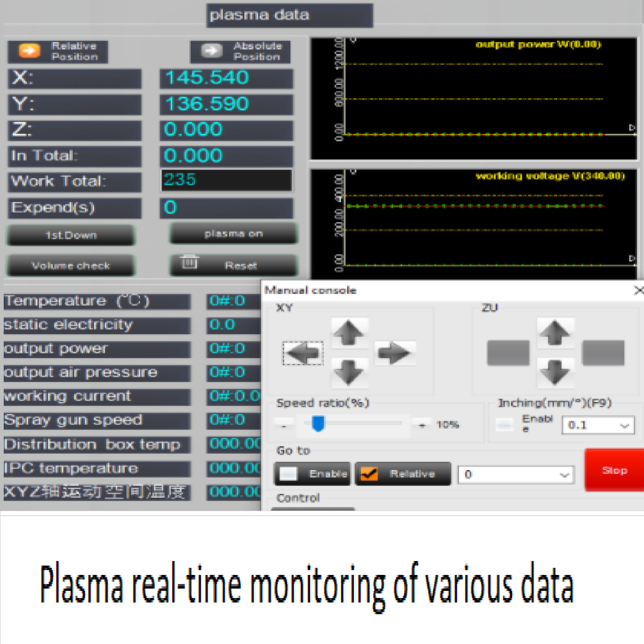Viewport: 644px width, 644px height.
Task: Click the Work Total input field
Action: pyautogui.click(x=226, y=180)
